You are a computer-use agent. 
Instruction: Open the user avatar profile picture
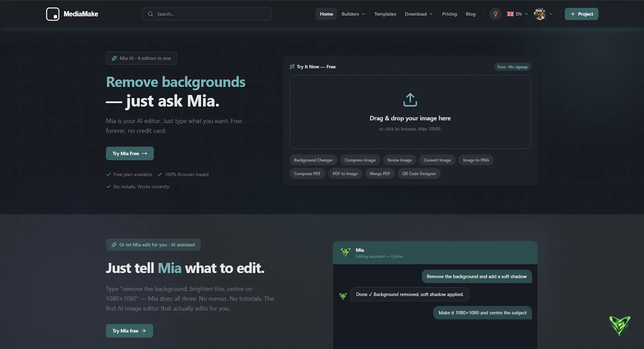click(540, 14)
